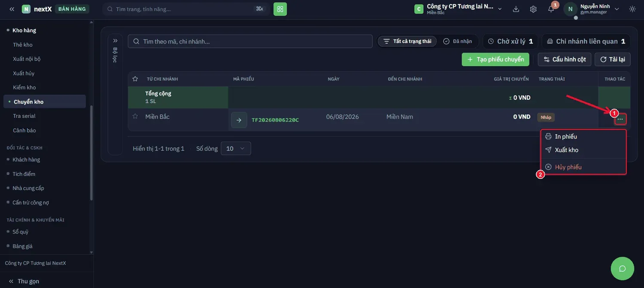
Task: Click the user avatar N
Action: [570, 9]
